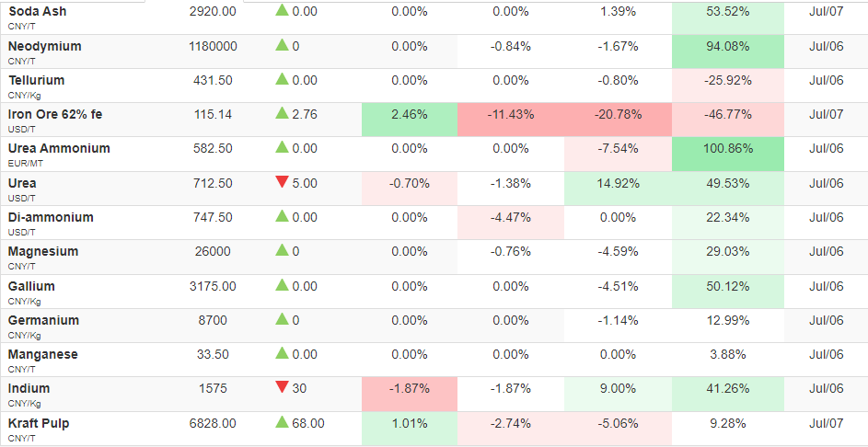Open the Di-ammonium commodity link

(51, 217)
